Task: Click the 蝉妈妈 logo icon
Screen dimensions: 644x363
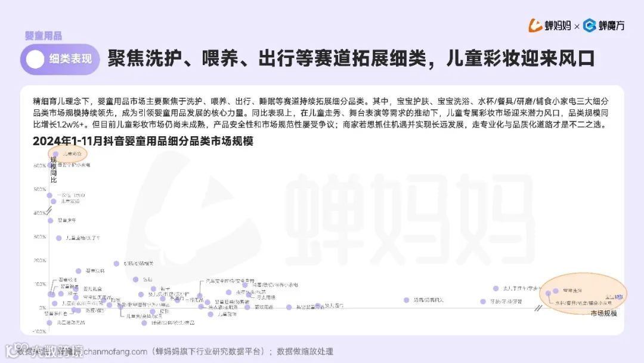Action: [x=535, y=26]
